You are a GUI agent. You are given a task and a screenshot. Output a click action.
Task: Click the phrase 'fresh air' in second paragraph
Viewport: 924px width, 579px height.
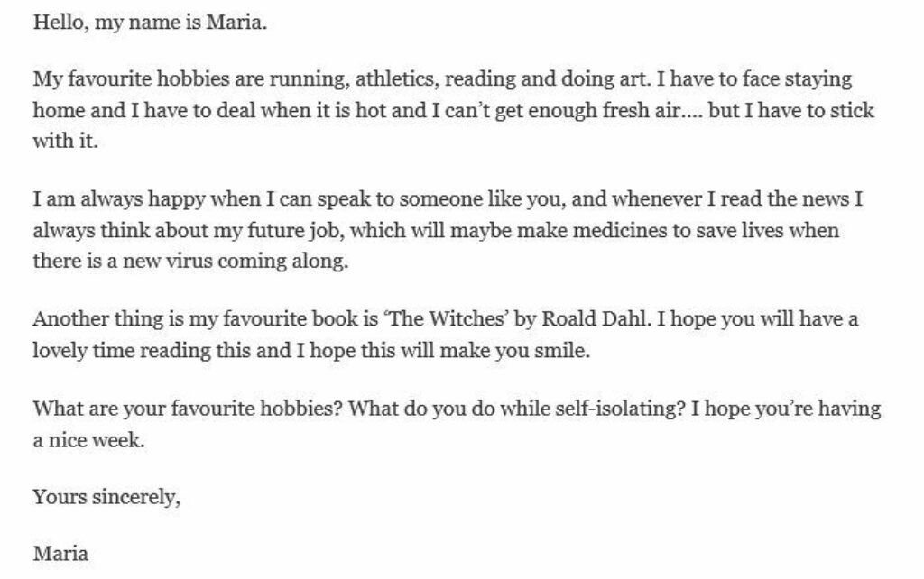tap(641, 110)
